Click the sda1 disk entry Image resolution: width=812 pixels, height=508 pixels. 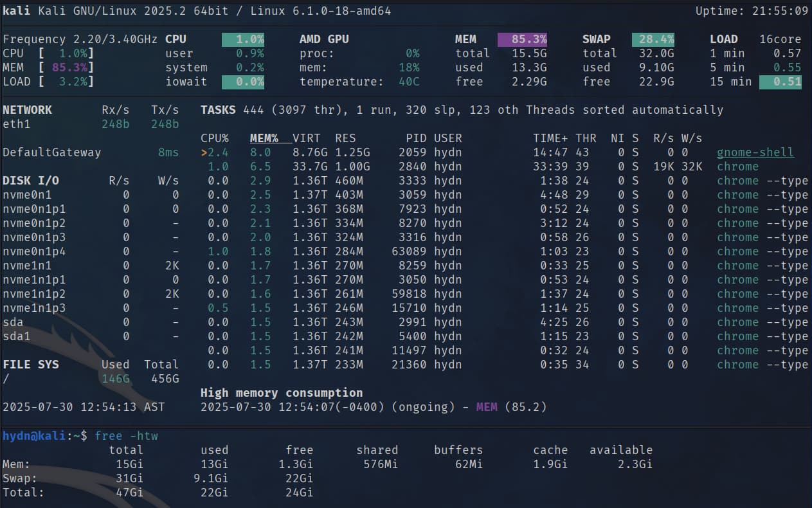[16, 336]
